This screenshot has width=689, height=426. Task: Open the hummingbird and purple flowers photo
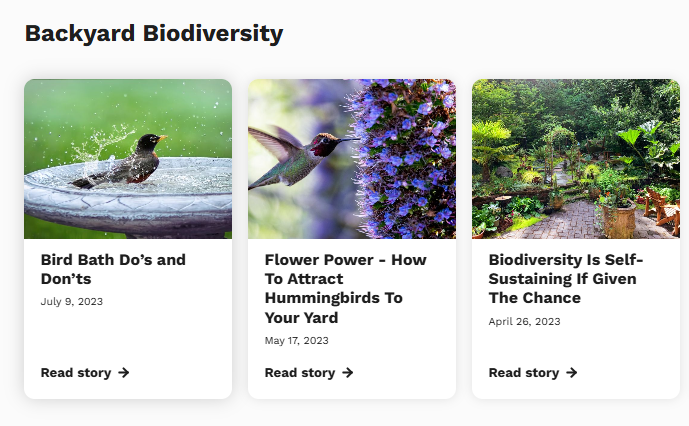(x=352, y=158)
